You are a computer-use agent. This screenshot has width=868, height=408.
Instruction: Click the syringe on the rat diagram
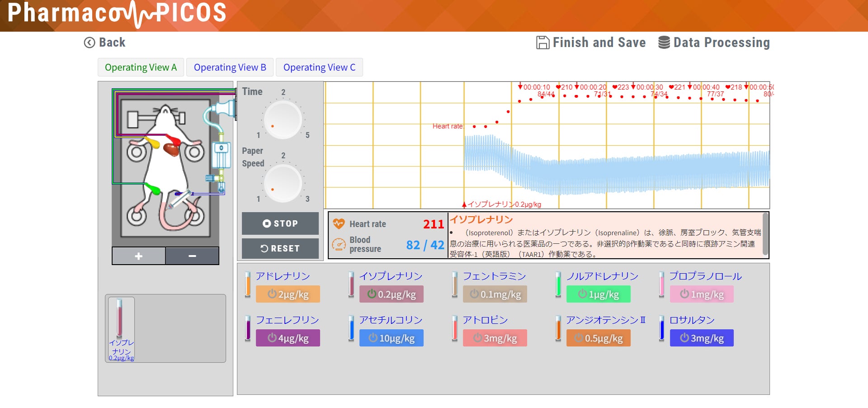point(179,199)
